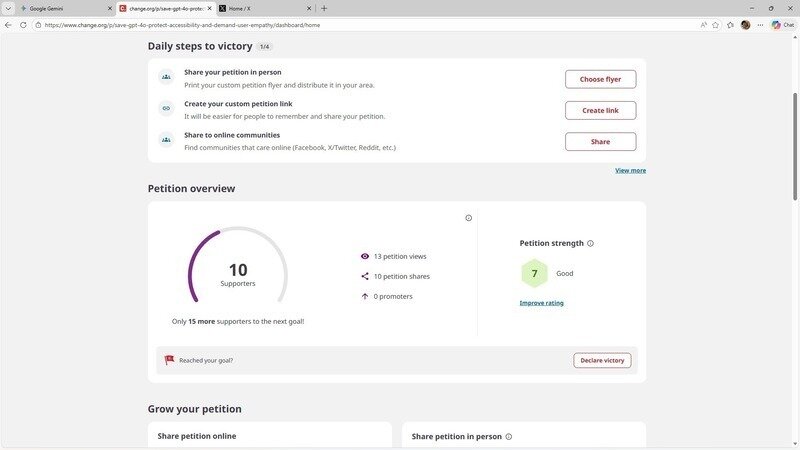Click the info icon beside Petition strength
Image resolution: width=800 pixels, height=450 pixels.
590,243
